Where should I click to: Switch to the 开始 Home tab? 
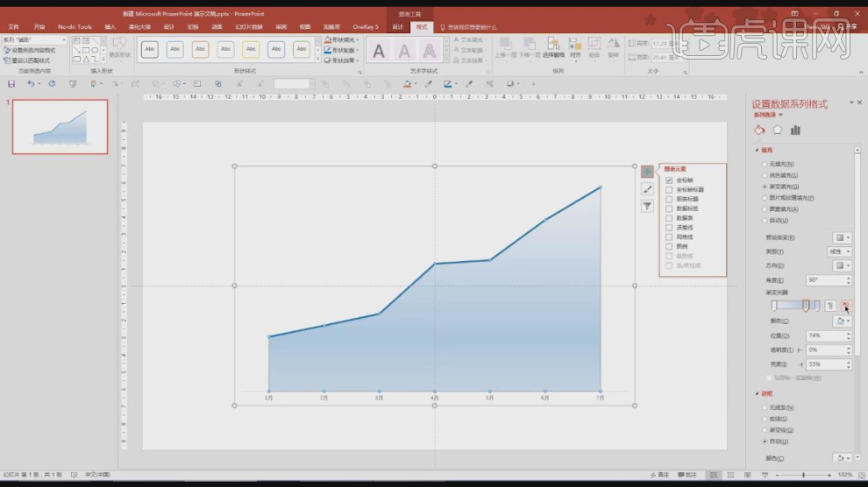[39, 26]
